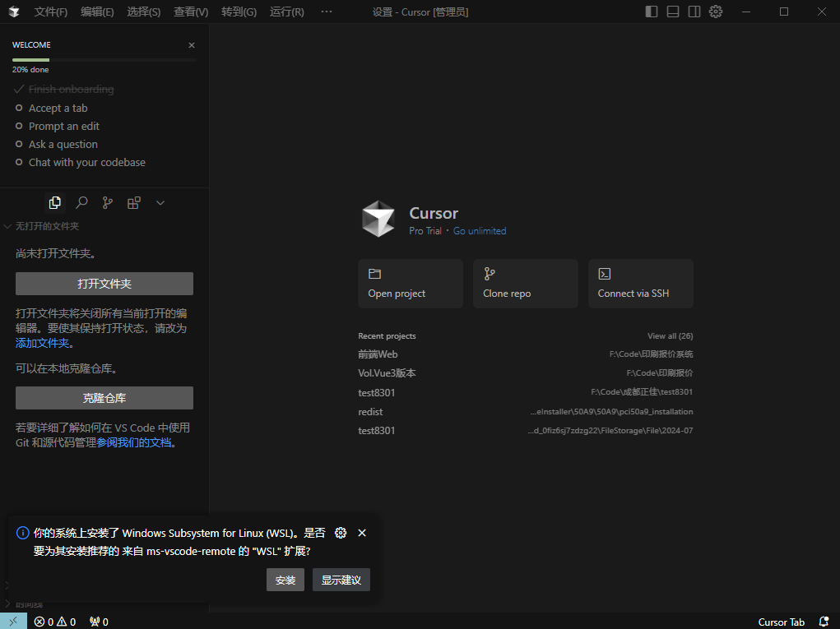Click the onboarding progress bar

(x=104, y=60)
